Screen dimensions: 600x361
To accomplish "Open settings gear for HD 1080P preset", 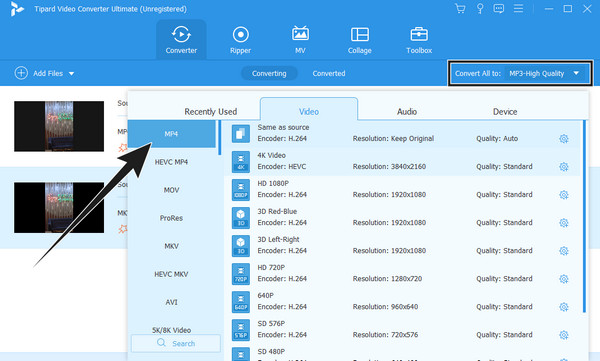I will [564, 194].
